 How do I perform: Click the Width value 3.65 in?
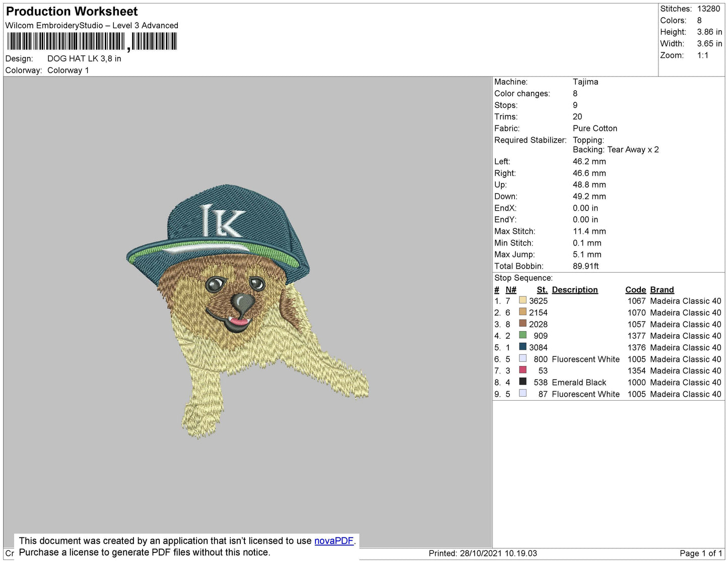point(709,43)
